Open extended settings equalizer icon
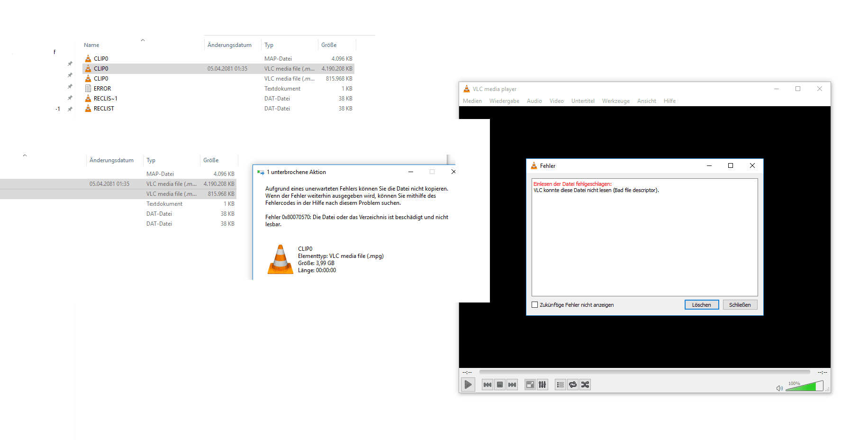This screenshot has width=868, height=440. tap(542, 385)
